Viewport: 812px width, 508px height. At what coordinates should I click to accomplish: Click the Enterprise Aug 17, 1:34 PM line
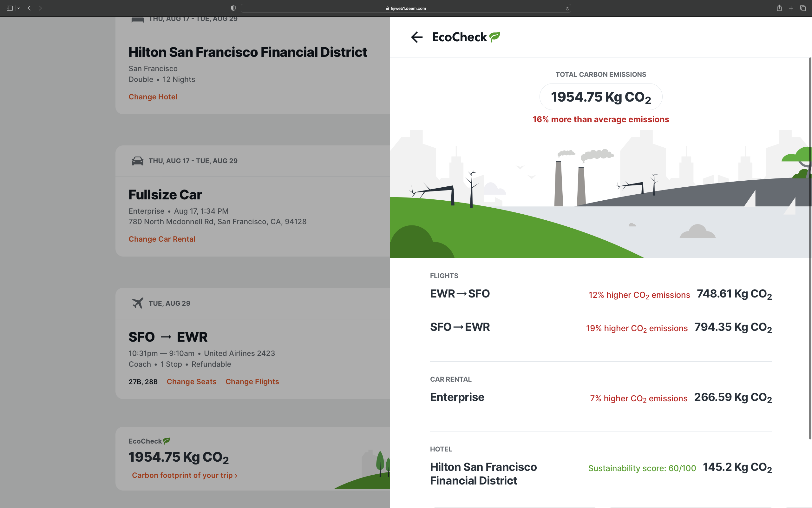[x=179, y=211]
